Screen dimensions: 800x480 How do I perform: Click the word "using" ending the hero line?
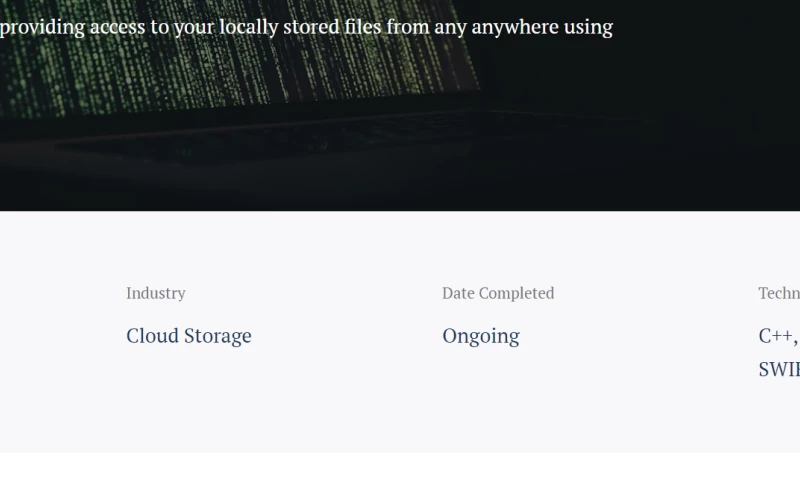(x=588, y=28)
